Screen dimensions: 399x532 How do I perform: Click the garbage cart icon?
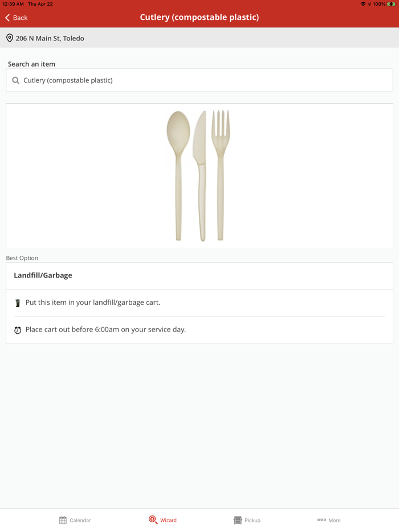pyautogui.click(x=18, y=302)
